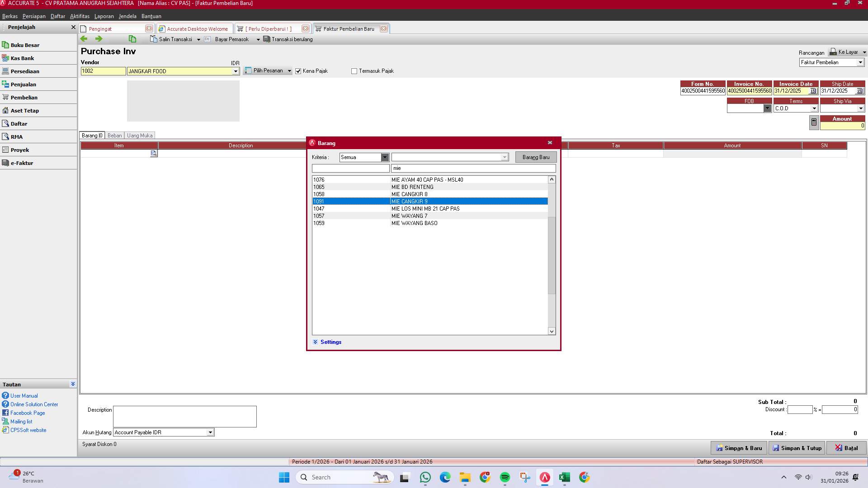The width and height of the screenshot is (868, 488).
Task: Select the Persediaan module icon
Action: [25, 71]
